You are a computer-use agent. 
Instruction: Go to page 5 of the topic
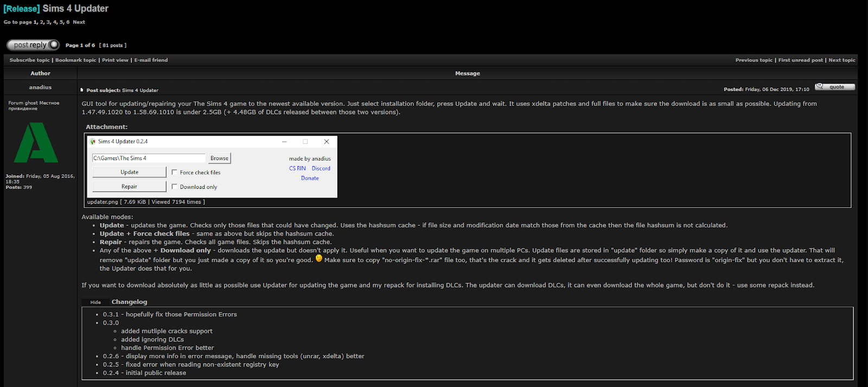[x=61, y=22]
